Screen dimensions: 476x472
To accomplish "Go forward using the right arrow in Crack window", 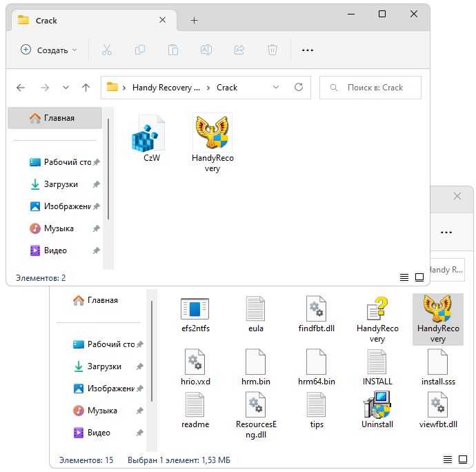I will tap(45, 88).
